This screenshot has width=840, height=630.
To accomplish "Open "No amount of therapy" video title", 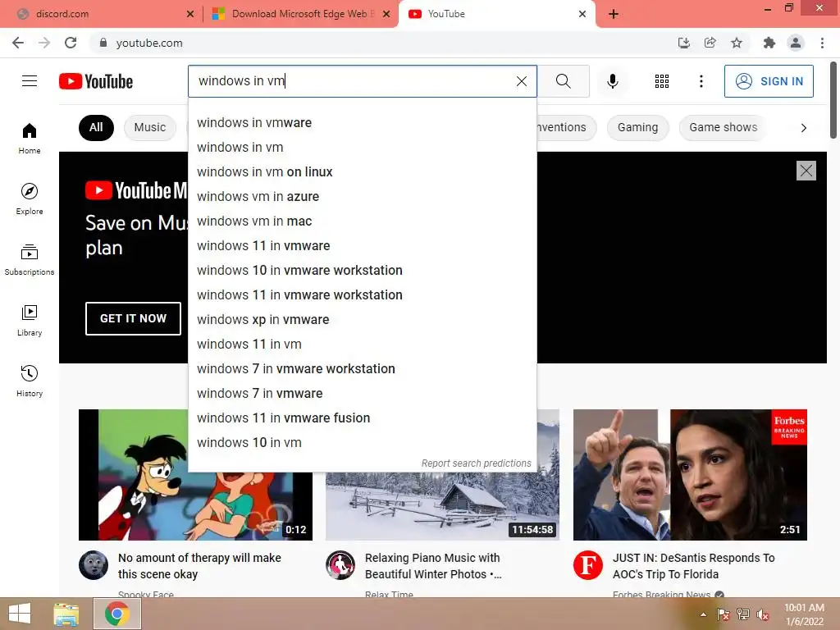I will (199, 566).
